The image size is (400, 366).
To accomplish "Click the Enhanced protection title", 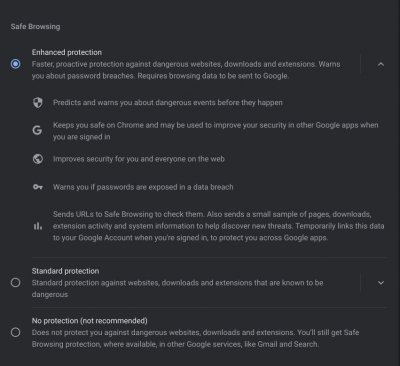I will (67, 52).
